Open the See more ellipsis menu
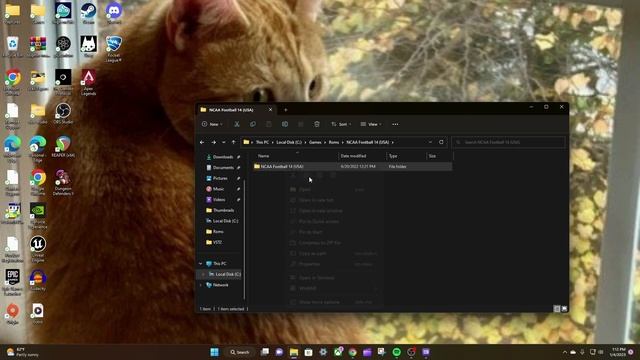Screen dimensions: 640x360 pos(395,124)
